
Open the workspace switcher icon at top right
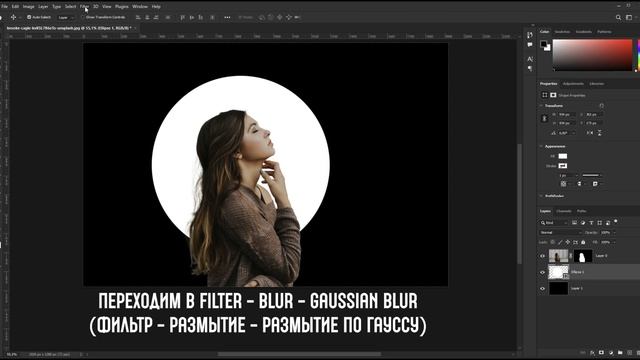(x=629, y=18)
